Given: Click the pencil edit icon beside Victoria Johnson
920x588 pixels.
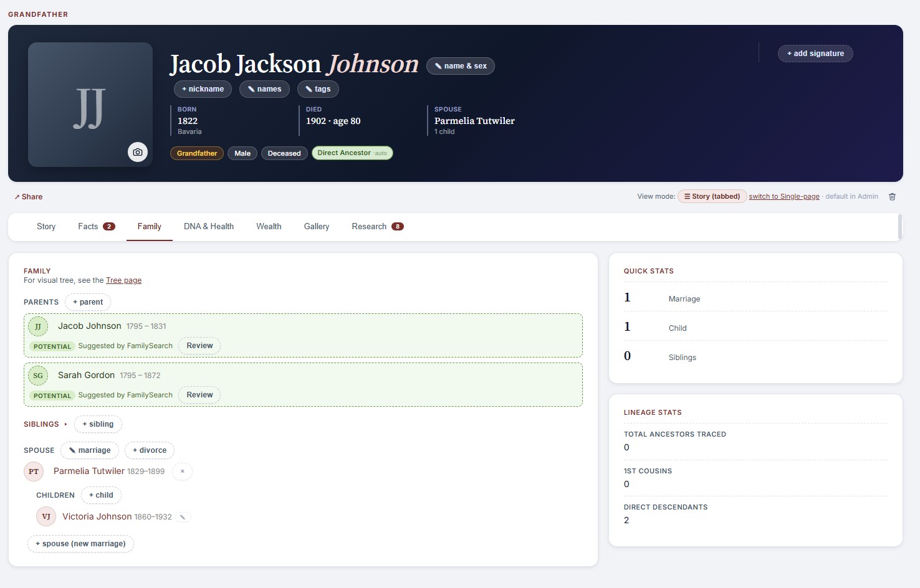Looking at the screenshot, I should pyautogui.click(x=183, y=517).
